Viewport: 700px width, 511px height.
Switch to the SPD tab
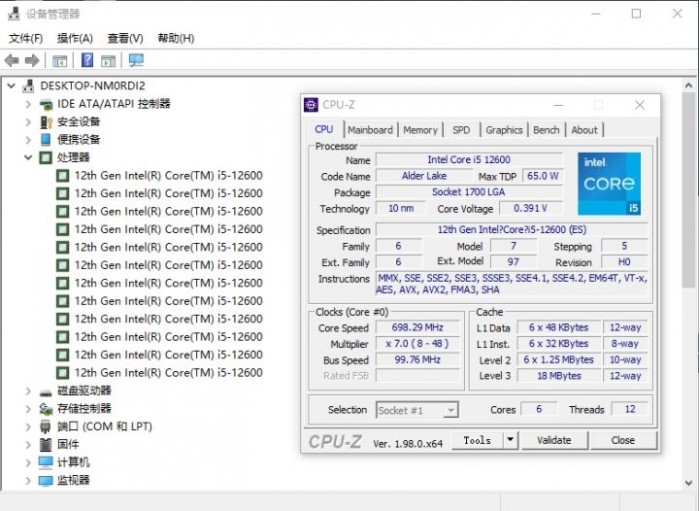coord(461,130)
